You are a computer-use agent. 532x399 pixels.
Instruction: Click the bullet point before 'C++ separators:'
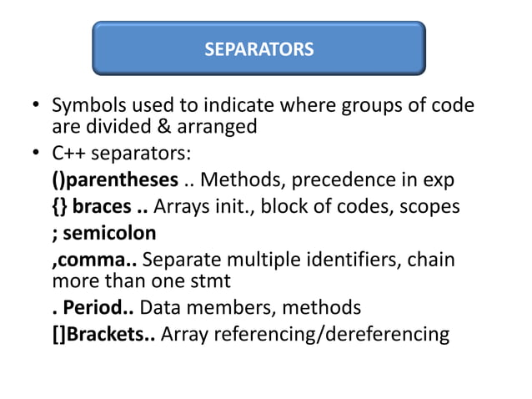[x=36, y=153]
